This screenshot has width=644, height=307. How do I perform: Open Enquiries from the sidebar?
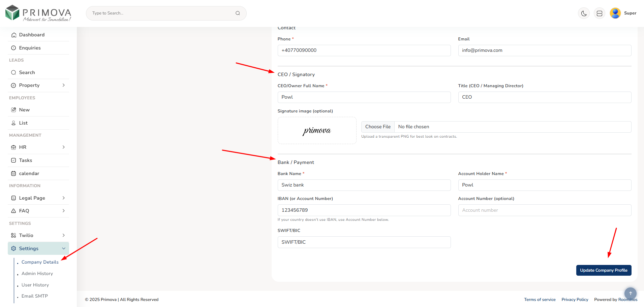coord(30,48)
